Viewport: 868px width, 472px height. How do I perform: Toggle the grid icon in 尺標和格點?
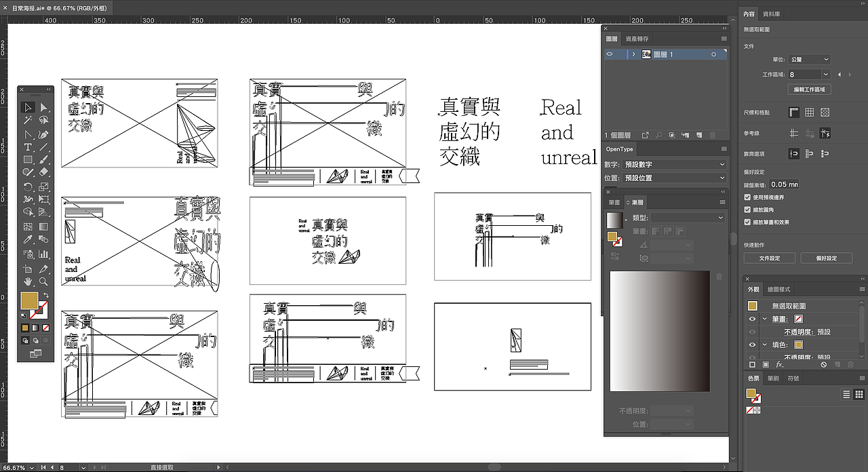[x=810, y=113]
